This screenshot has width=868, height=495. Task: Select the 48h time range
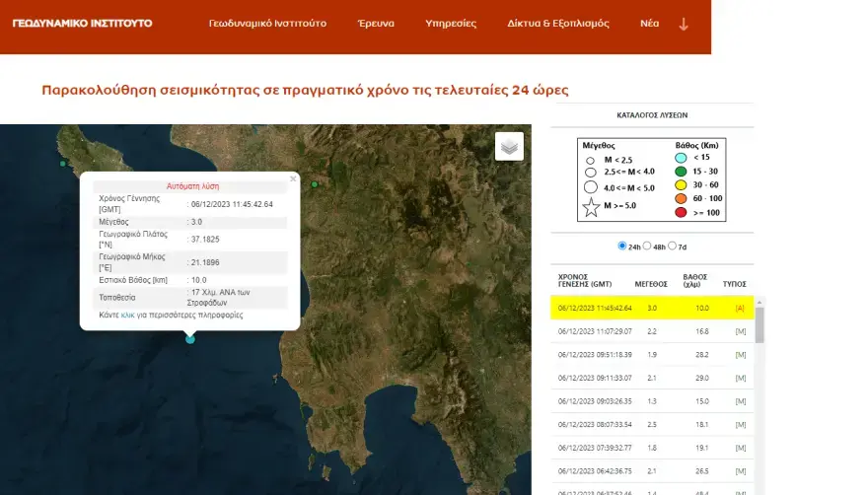point(647,246)
